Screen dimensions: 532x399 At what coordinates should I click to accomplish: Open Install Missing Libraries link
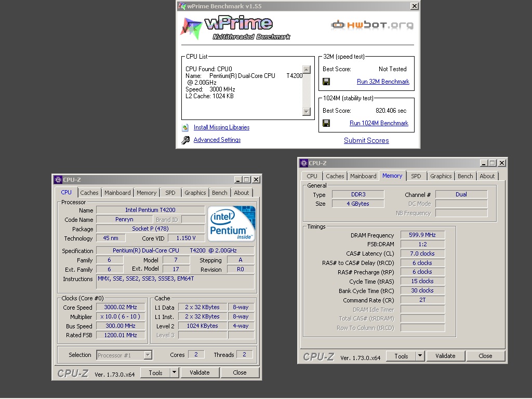(221, 127)
